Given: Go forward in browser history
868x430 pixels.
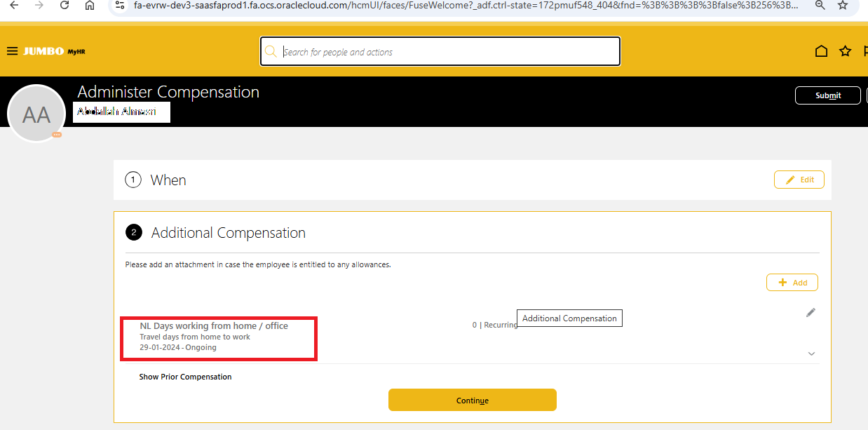Looking at the screenshot, I should [x=39, y=5].
